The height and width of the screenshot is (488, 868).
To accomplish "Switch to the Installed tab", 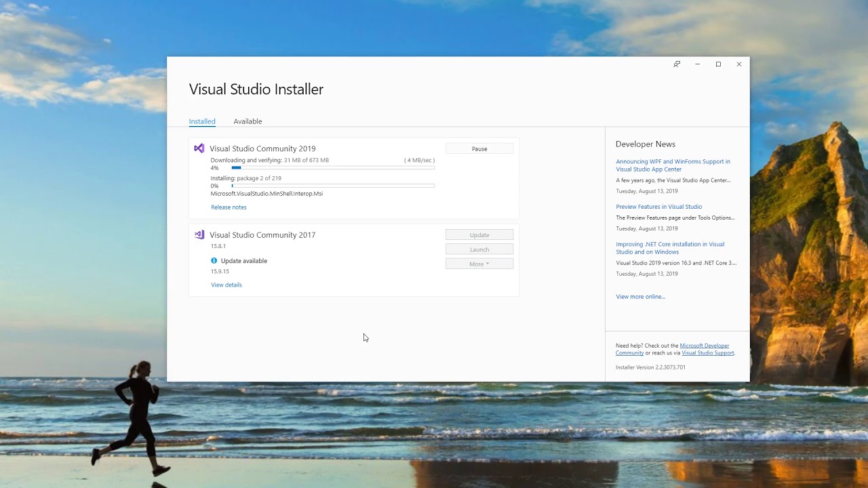I will (x=202, y=121).
